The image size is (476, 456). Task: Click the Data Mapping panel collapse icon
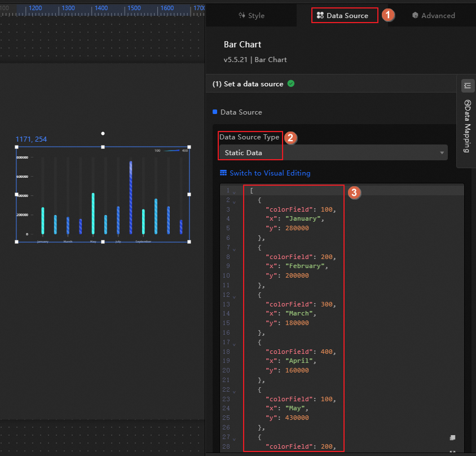pos(467,86)
